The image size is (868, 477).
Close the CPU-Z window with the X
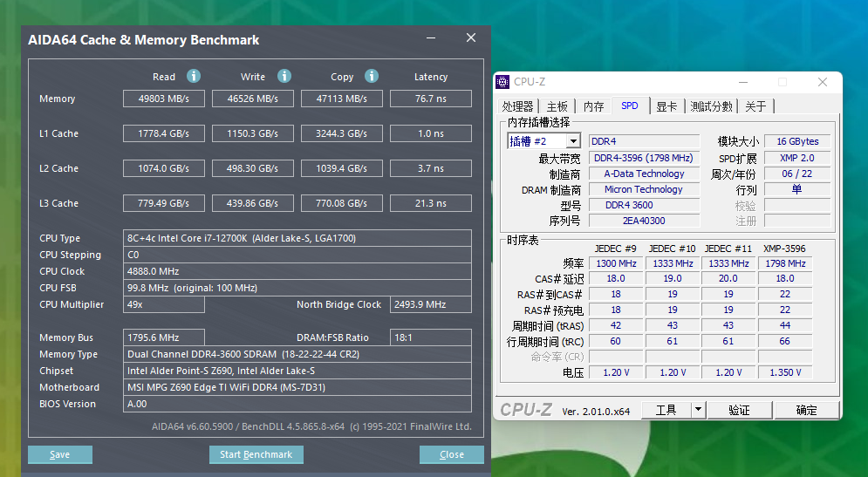823,82
